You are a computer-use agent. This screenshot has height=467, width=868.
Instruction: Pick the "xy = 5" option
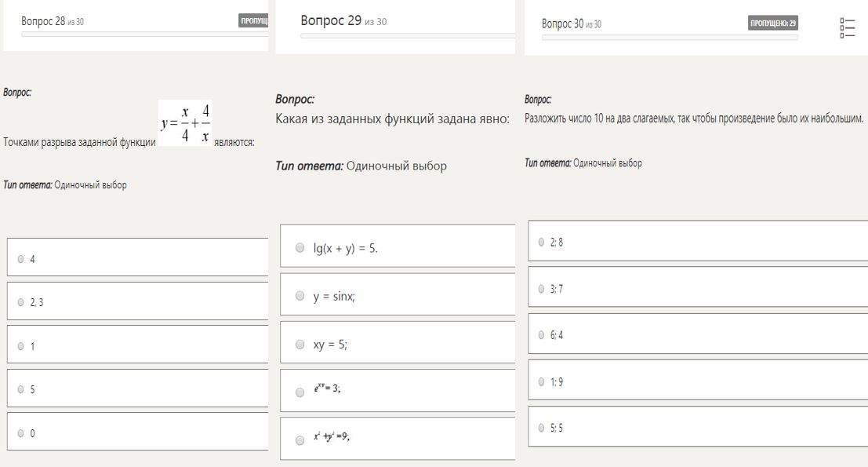pyautogui.click(x=300, y=345)
